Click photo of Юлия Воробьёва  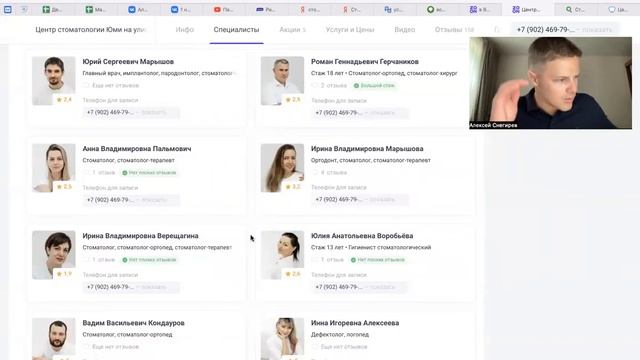point(282,255)
